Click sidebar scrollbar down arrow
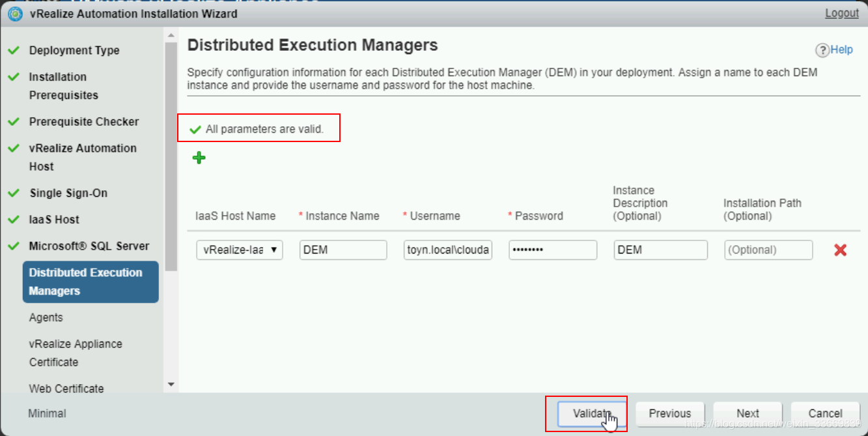 click(x=171, y=385)
